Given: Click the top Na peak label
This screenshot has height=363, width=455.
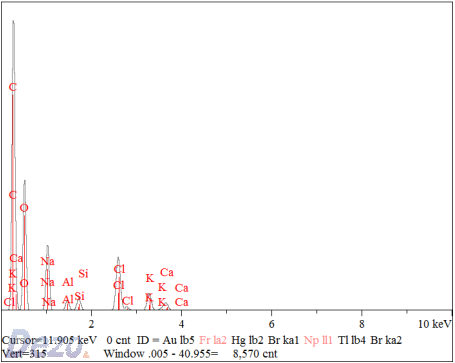Looking at the screenshot, I should (x=47, y=261).
